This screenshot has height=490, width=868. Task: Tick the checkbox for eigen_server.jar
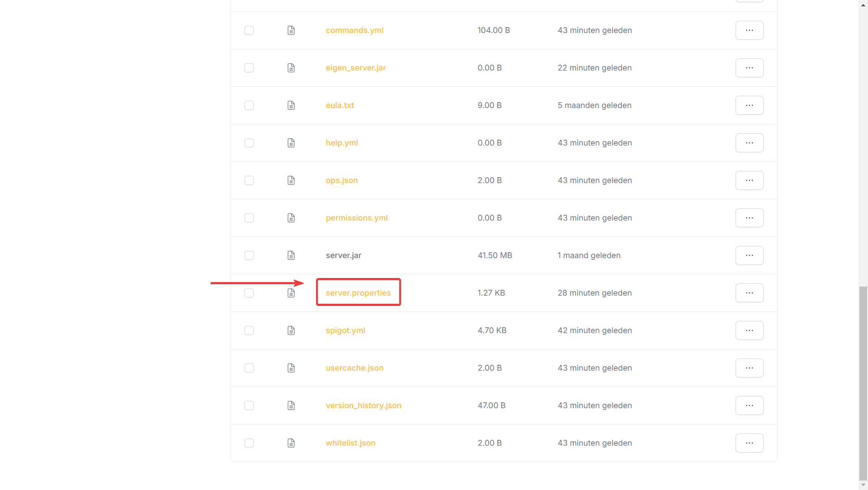pyautogui.click(x=249, y=68)
